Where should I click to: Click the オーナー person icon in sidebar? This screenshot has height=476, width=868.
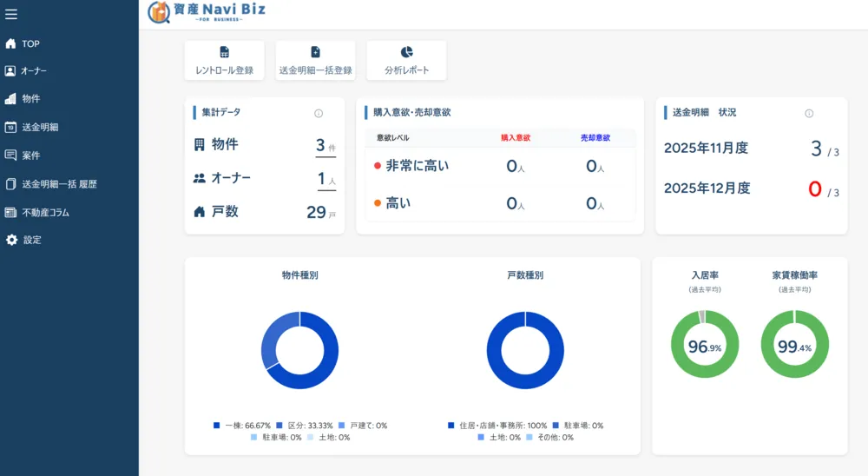click(x=10, y=71)
